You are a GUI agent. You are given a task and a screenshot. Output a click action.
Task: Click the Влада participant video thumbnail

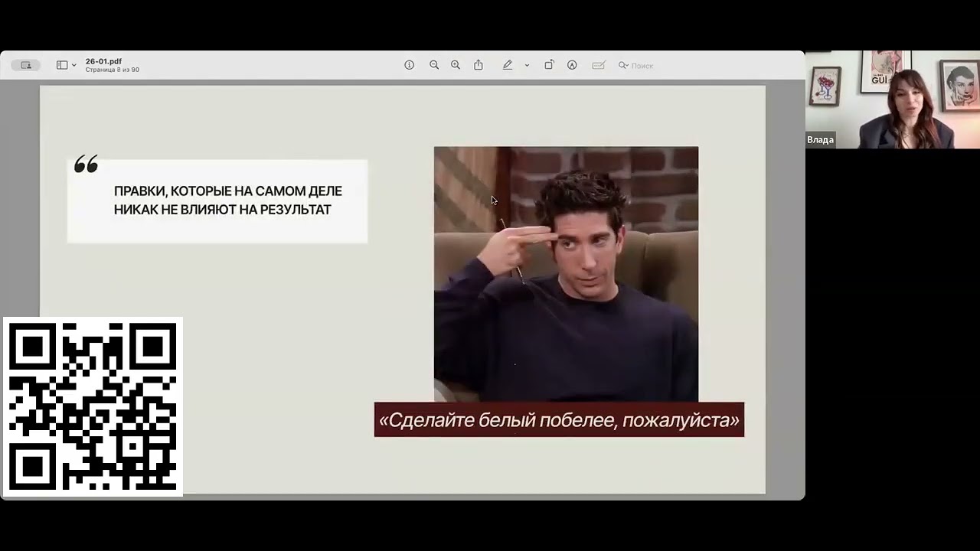(x=893, y=99)
